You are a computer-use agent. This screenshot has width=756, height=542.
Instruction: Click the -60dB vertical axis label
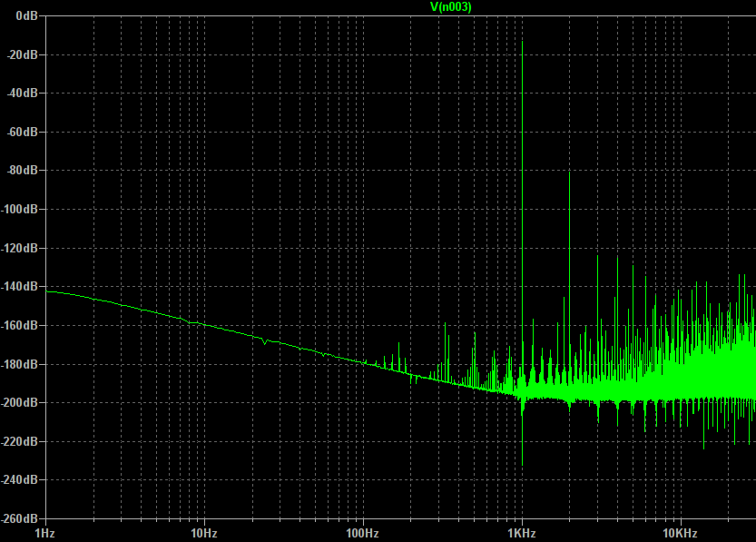tap(23, 132)
